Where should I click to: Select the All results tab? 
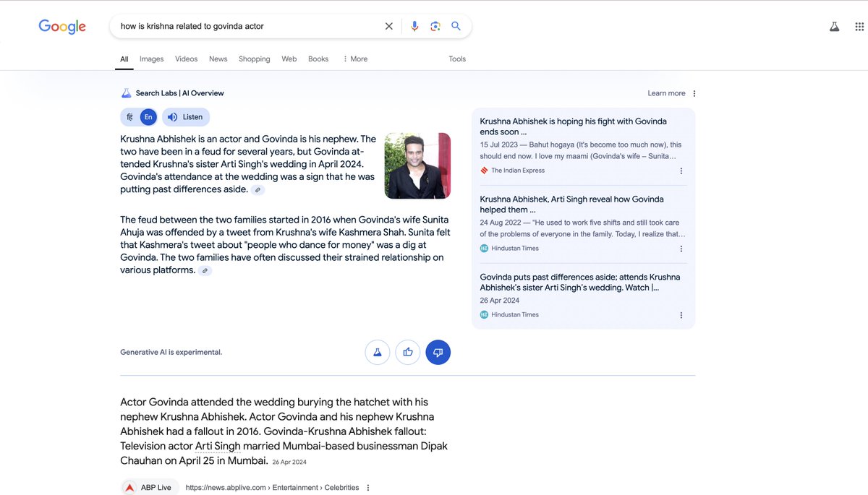tap(124, 59)
